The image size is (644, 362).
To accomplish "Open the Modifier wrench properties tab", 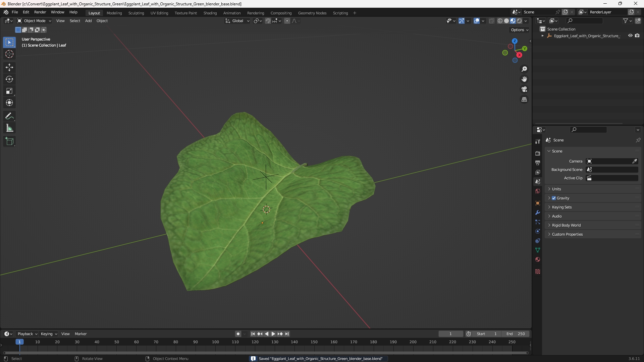I will point(538,213).
